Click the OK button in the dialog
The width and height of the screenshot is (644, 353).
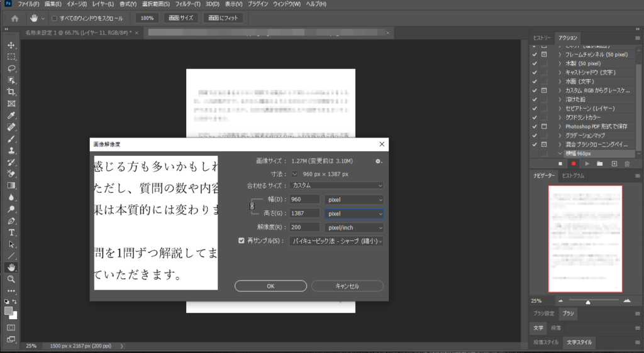pos(270,286)
